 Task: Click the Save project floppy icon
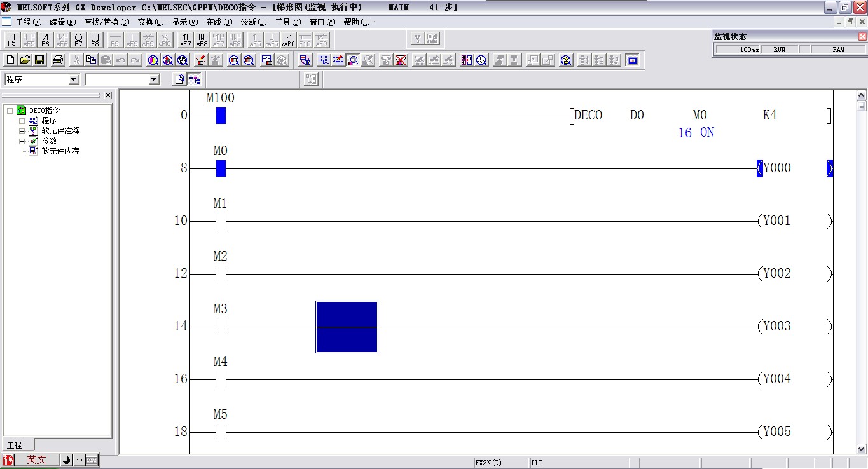click(x=39, y=60)
